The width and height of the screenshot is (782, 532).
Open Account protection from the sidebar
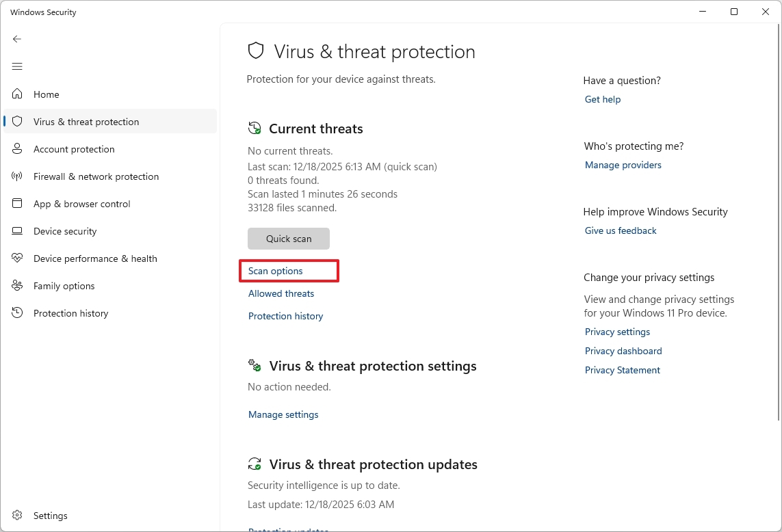point(73,148)
